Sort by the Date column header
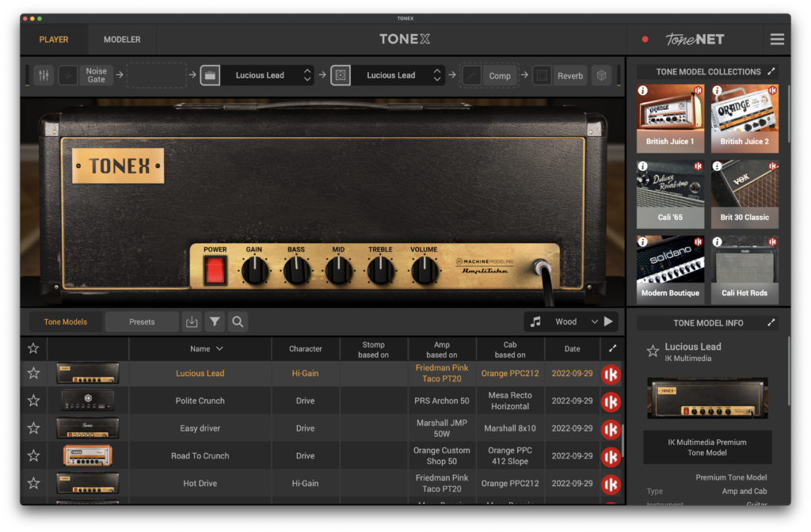The image size is (811, 532). [572, 349]
